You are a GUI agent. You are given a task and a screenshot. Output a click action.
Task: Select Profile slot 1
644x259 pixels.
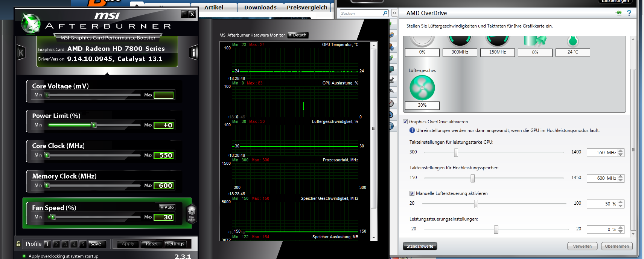pyautogui.click(x=47, y=244)
